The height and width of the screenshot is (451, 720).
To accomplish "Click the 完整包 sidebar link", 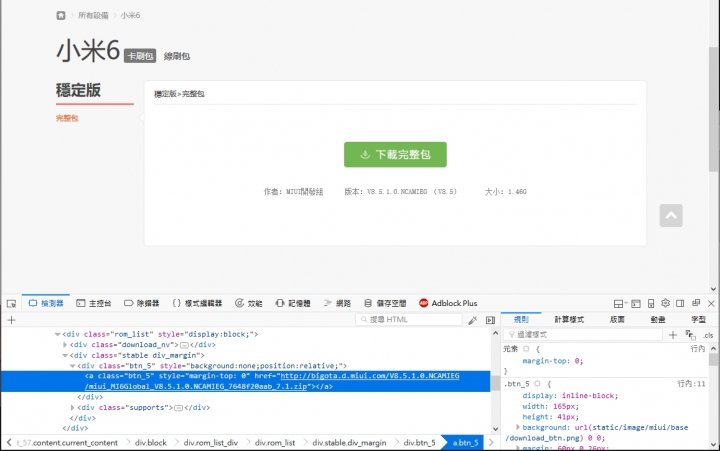I will 67,118.
